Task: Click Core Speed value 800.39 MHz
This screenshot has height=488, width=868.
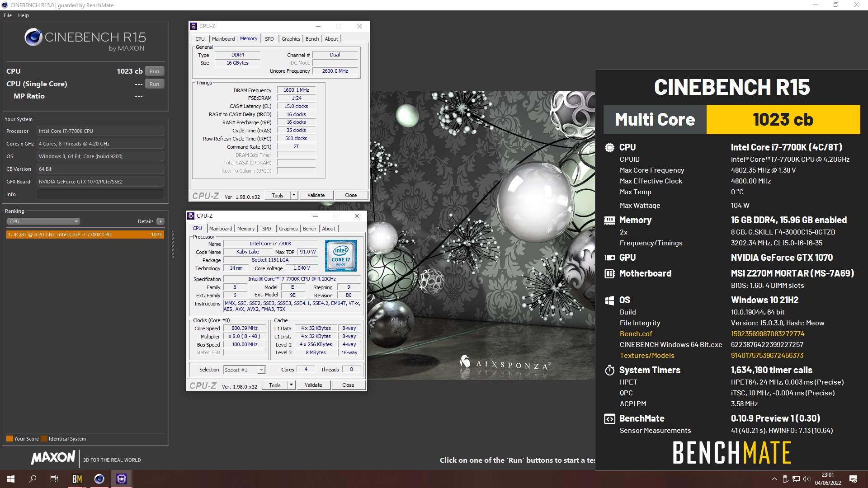Action: (x=245, y=328)
